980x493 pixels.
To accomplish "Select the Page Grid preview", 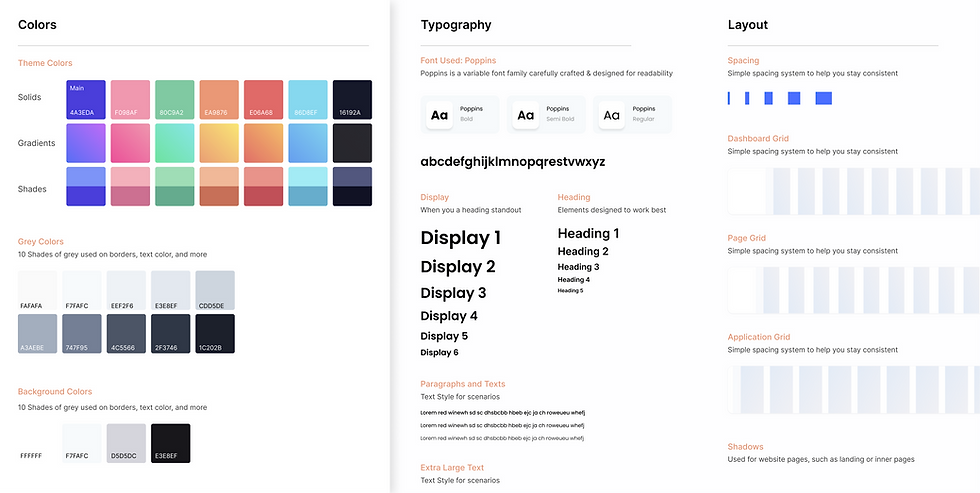I will (x=854, y=291).
